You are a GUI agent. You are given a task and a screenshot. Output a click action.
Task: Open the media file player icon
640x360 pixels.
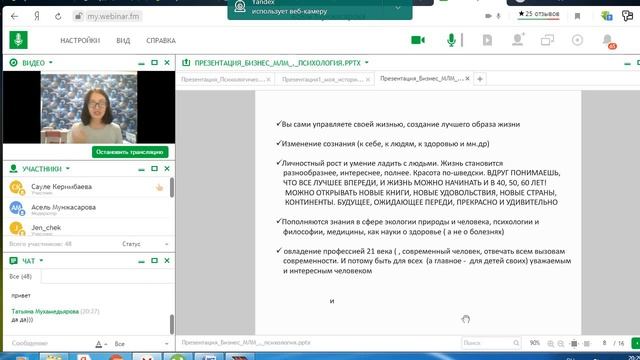pos(487,40)
